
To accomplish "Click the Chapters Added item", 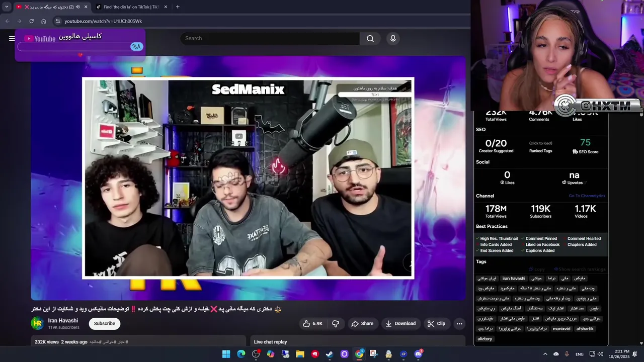I will click(x=580, y=245).
